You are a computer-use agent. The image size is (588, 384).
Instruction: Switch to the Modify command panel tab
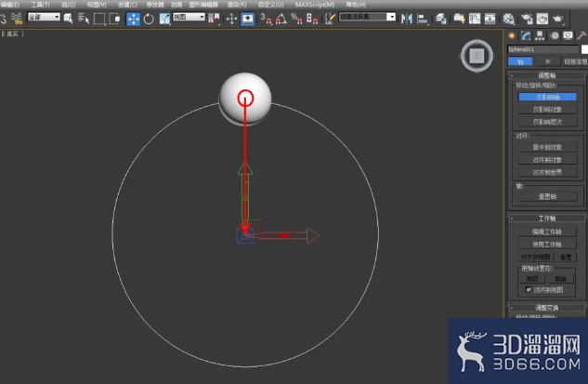click(x=526, y=35)
